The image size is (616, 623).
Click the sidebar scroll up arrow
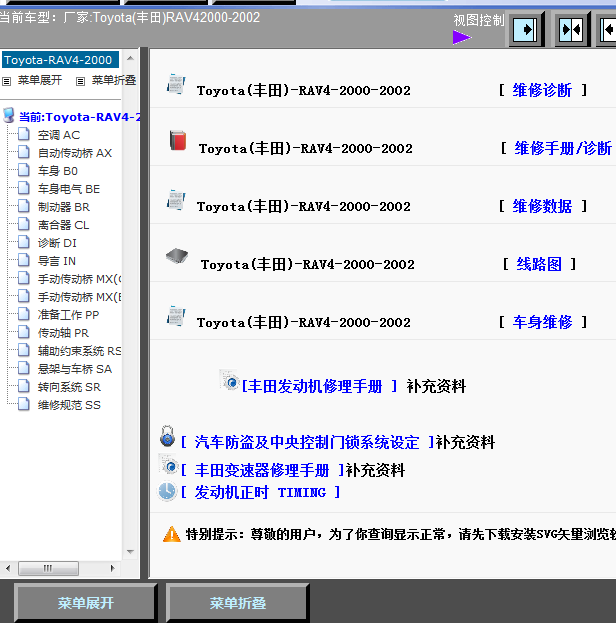click(130, 58)
